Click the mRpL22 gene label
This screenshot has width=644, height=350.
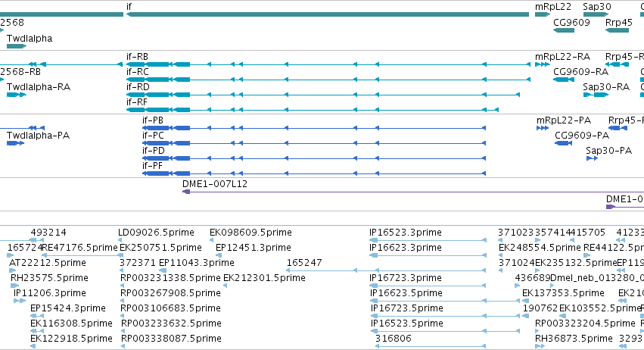pyautogui.click(x=553, y=7)
